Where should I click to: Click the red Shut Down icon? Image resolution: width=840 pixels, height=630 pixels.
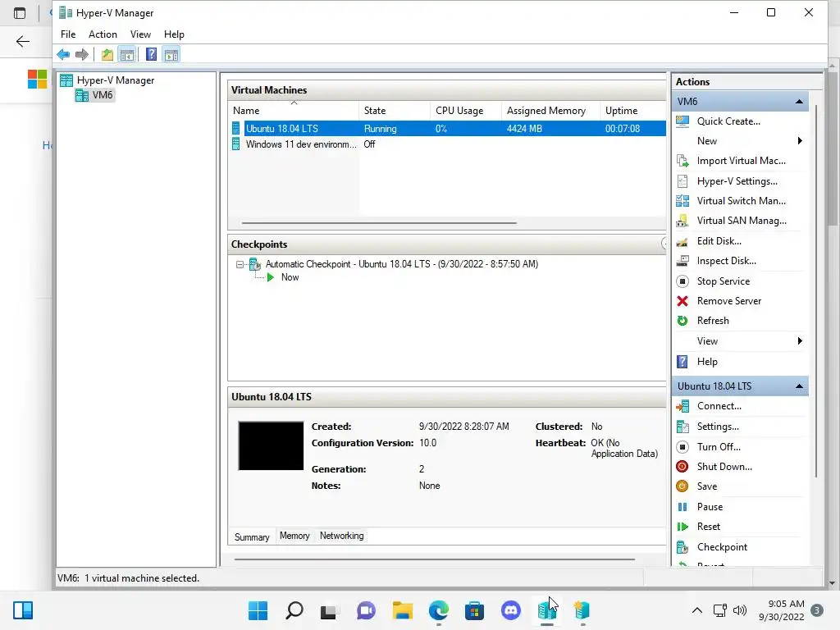pyautogui.click(x=682, y=467)
